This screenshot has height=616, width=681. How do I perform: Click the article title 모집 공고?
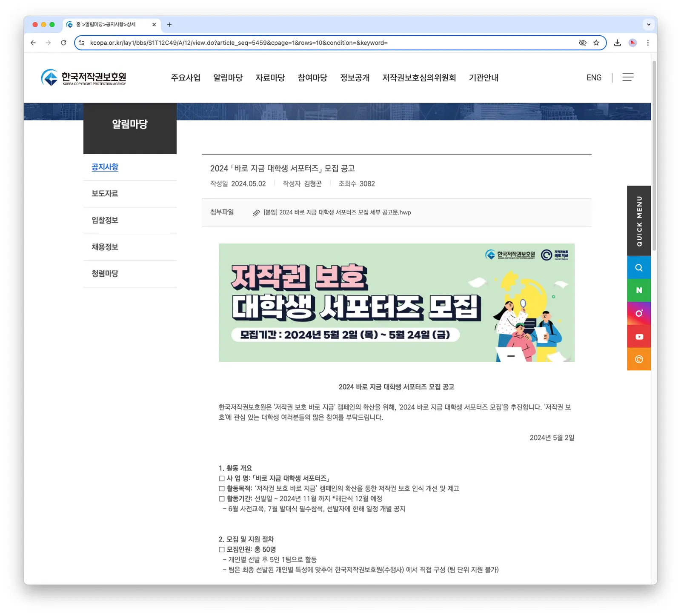tap(283, 168)
